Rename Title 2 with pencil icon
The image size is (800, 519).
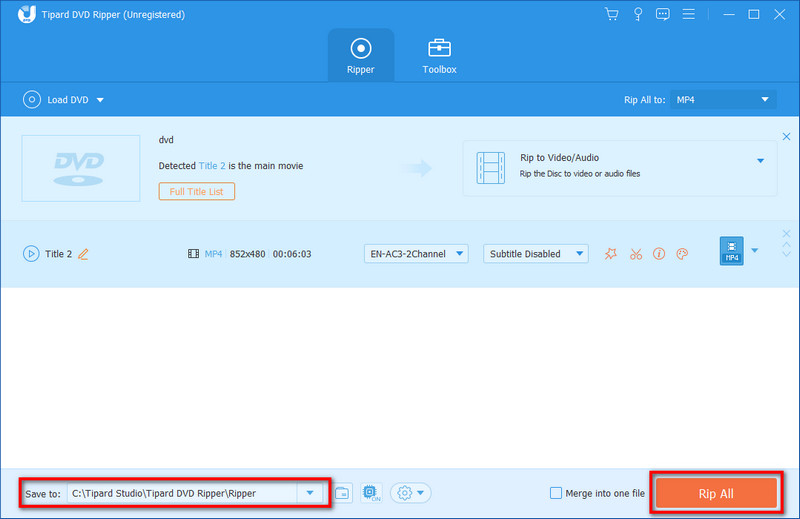[83, 254]
